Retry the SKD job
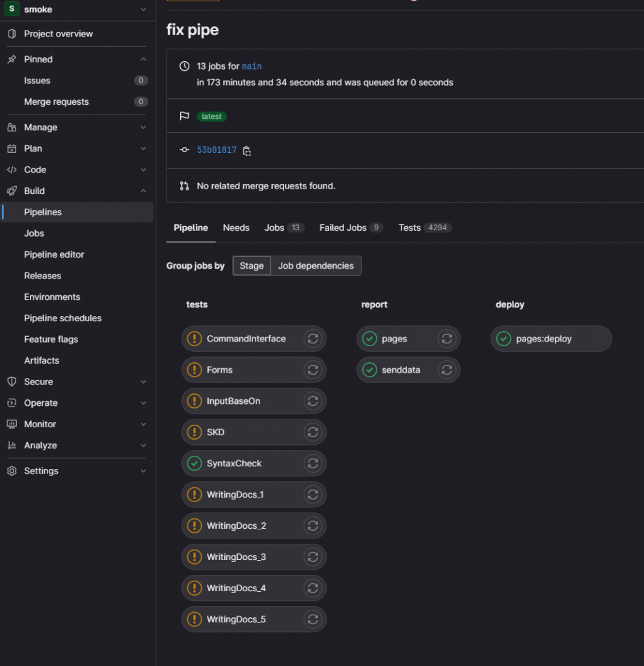The image size is (644, 666). click(x=313, y=433)
